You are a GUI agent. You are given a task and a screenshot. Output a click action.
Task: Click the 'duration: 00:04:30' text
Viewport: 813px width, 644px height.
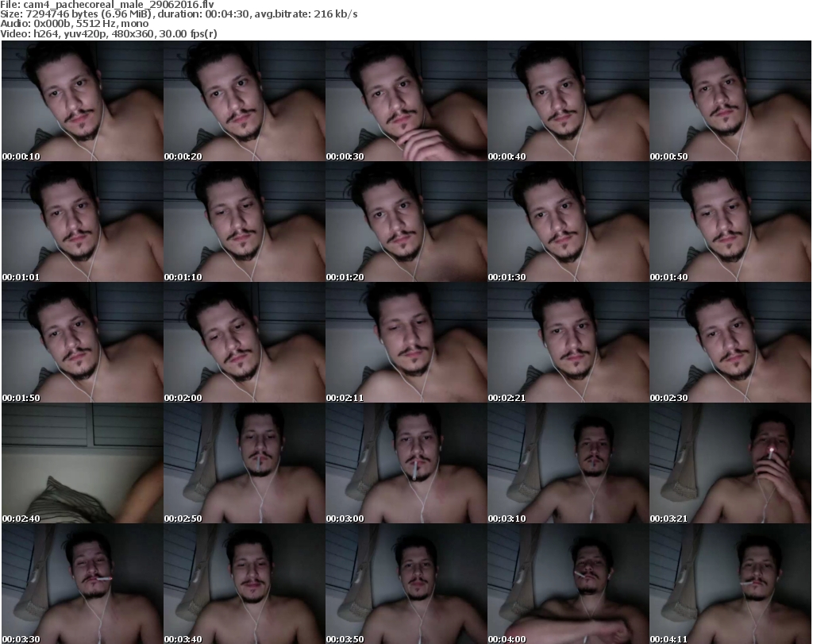click(x=203, y=14)
